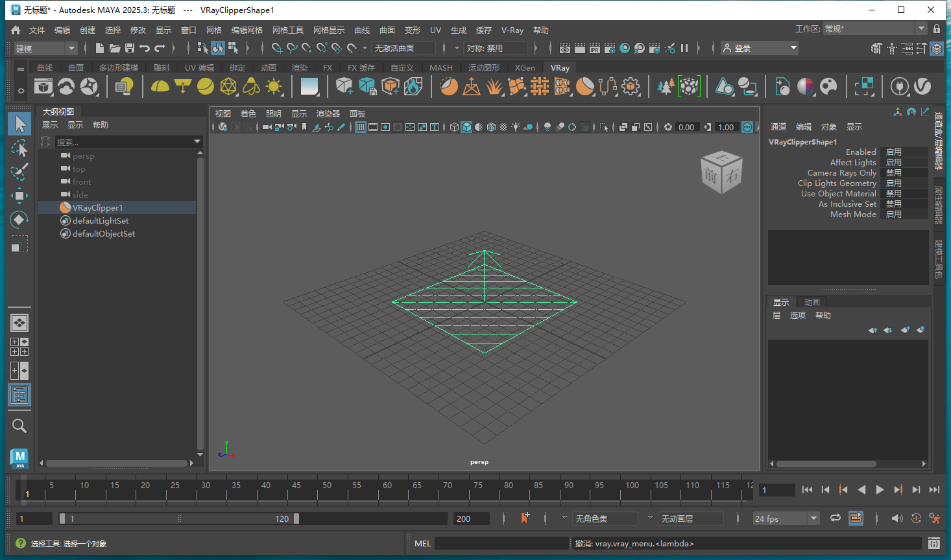This screenshot has width=951, height=560.
Task: Click the V-Ray light lister lightbulb icon
Action: (124, 86)
